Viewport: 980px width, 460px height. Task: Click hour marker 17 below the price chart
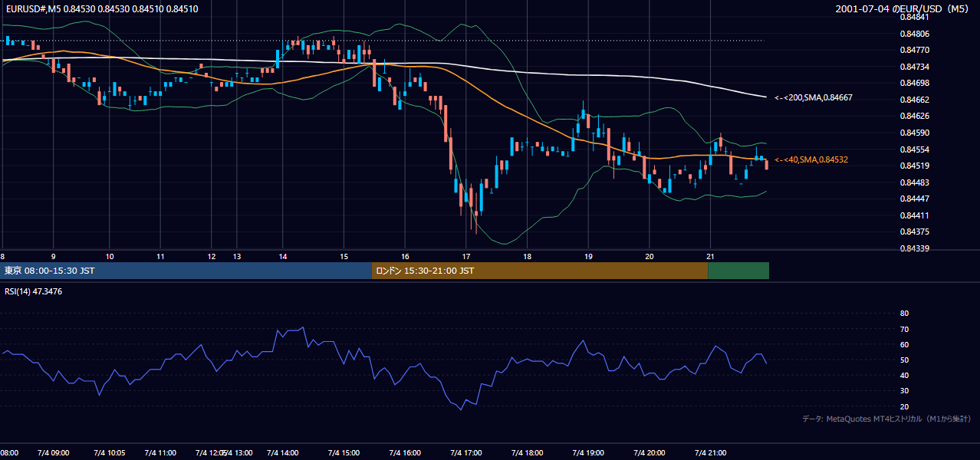pyautogui.click(x=465, y=257)
